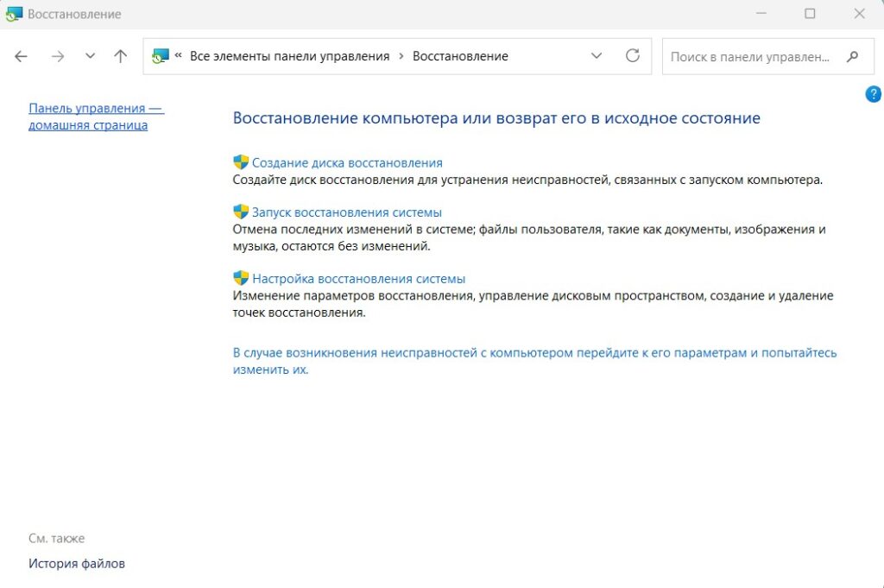Expand the breadcrumb chevron after Все элементы
This screenshot has height=588, width=884.
(x=401, y=56)
